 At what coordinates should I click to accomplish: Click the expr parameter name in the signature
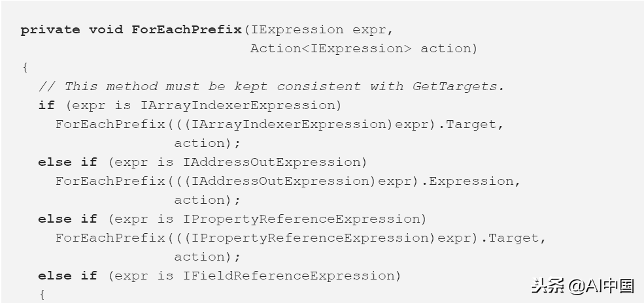click(373, 29)
